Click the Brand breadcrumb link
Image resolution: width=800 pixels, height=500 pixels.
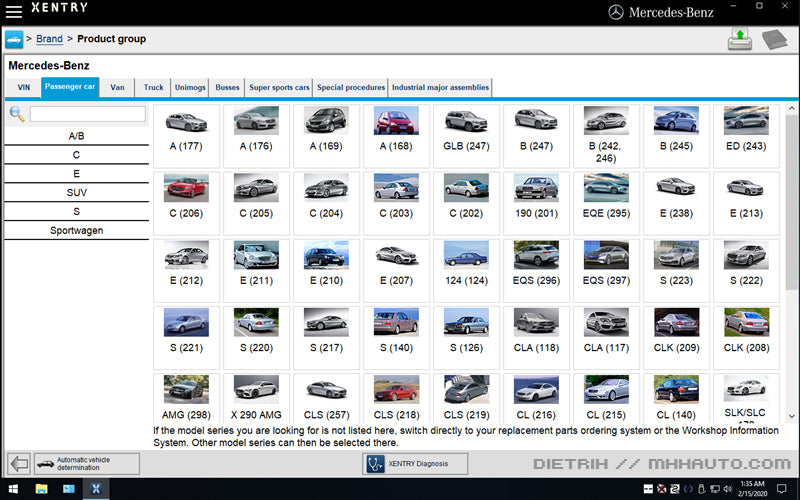pyautogui.click(x=49, y=39)
